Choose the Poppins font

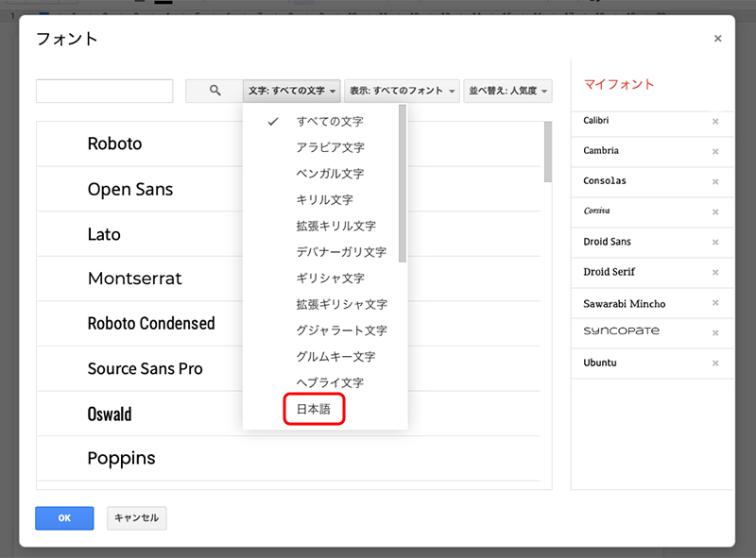point(288,458)
